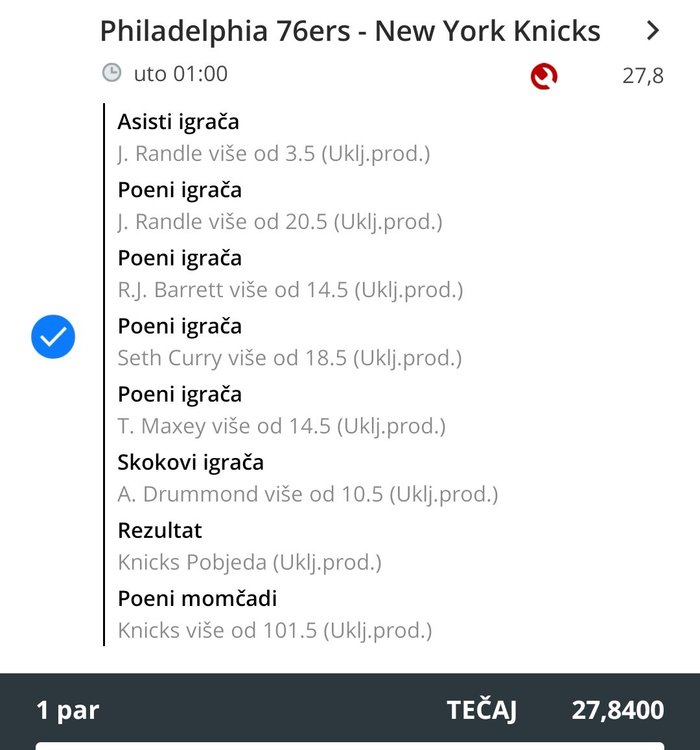Tap R.J. Barrett više od 14.5 selection
The height and width of the screenshot is (750, 700).
point(290,290)
